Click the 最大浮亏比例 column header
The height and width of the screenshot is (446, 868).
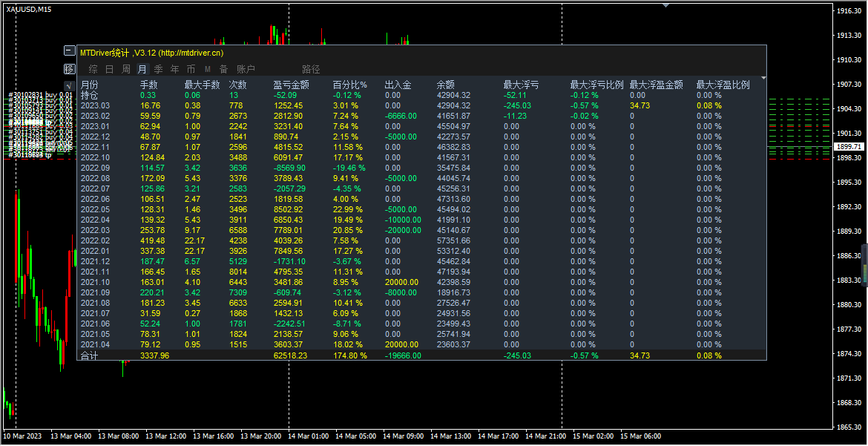coord(596,85)
